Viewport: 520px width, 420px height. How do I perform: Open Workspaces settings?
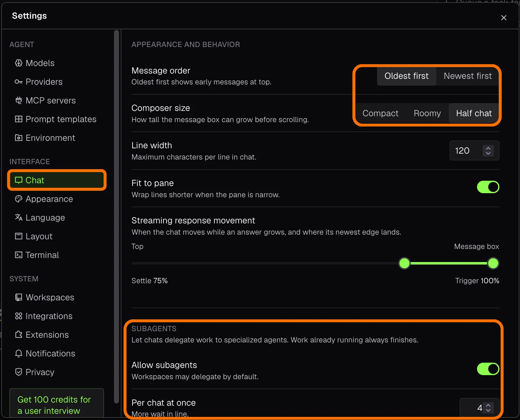pyautogui.click(x=57, y=298)
